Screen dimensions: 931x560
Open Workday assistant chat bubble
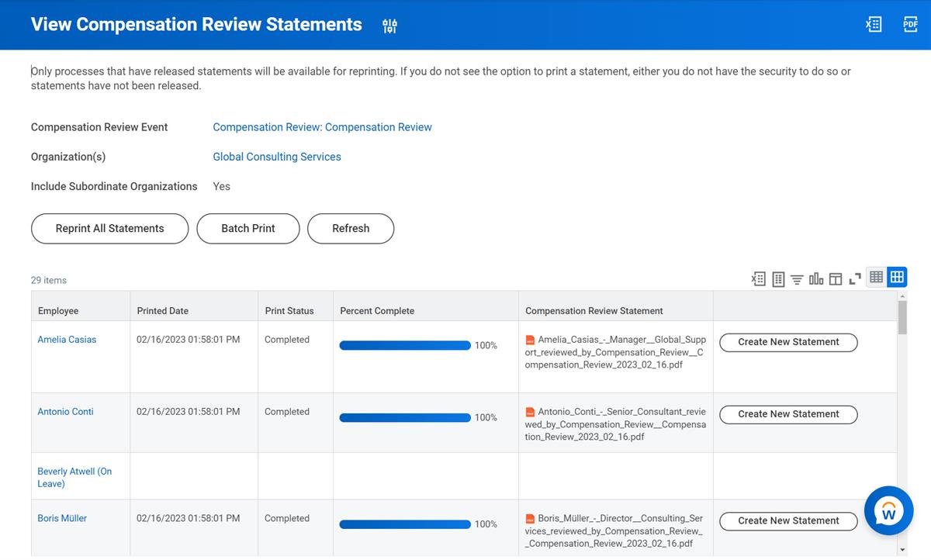[x=889, y=510]
